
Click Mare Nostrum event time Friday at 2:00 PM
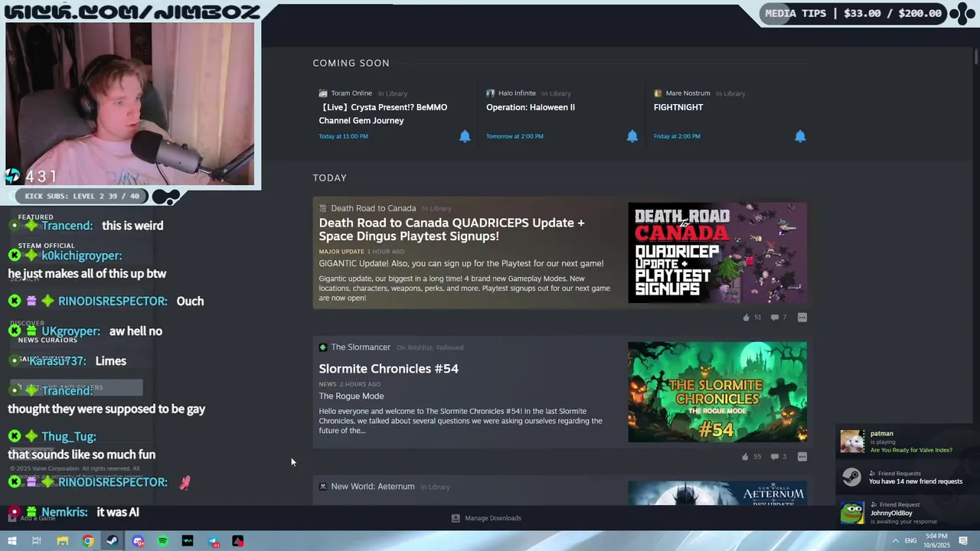677,136
